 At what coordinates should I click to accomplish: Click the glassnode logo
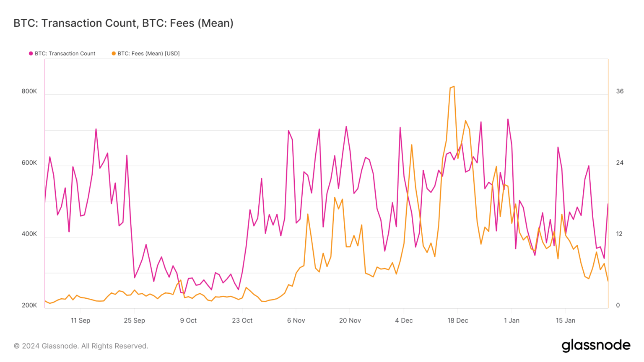click(x=596, y=345)
